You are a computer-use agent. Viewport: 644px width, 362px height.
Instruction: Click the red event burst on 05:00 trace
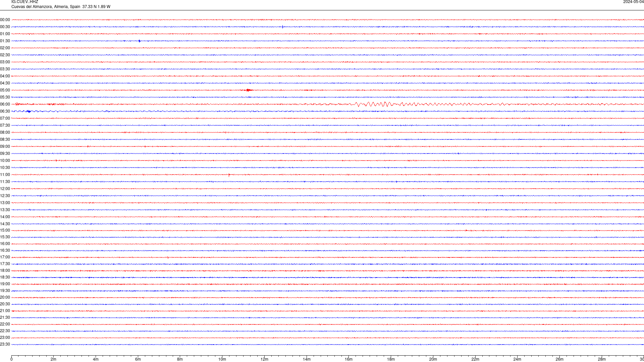(249, 90)
